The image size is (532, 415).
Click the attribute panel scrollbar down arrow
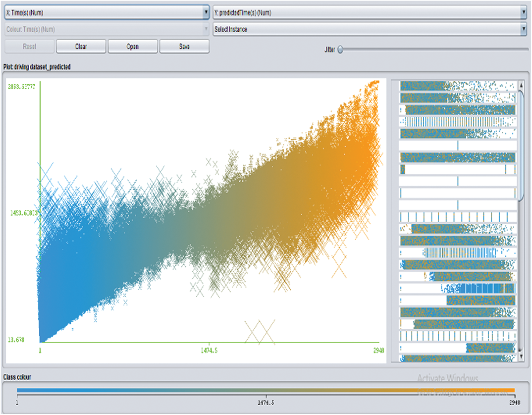tap(521, 356)
